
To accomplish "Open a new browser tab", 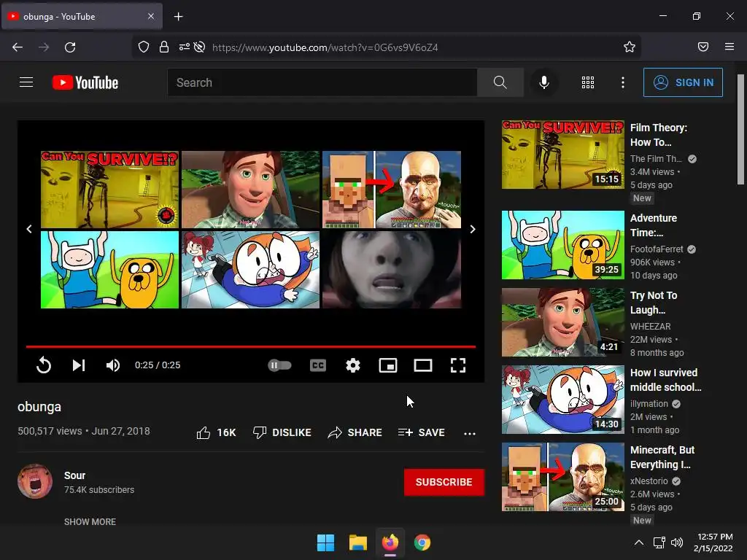I will [x=178, y=17].
